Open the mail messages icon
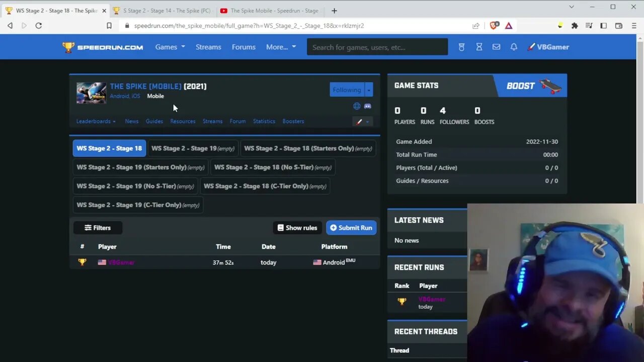644x362 pixels. [496, 47]
